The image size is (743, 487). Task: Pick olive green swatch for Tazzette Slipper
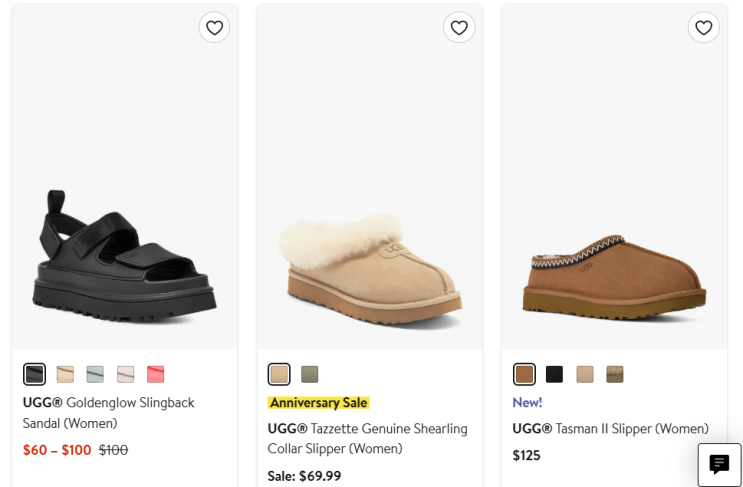tap(310, 374)
